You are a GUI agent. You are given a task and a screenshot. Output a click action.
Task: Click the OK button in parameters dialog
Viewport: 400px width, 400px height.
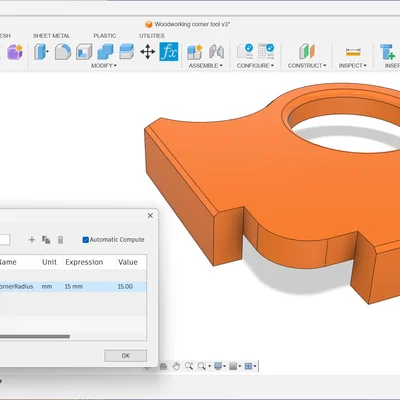click(125, 356)
